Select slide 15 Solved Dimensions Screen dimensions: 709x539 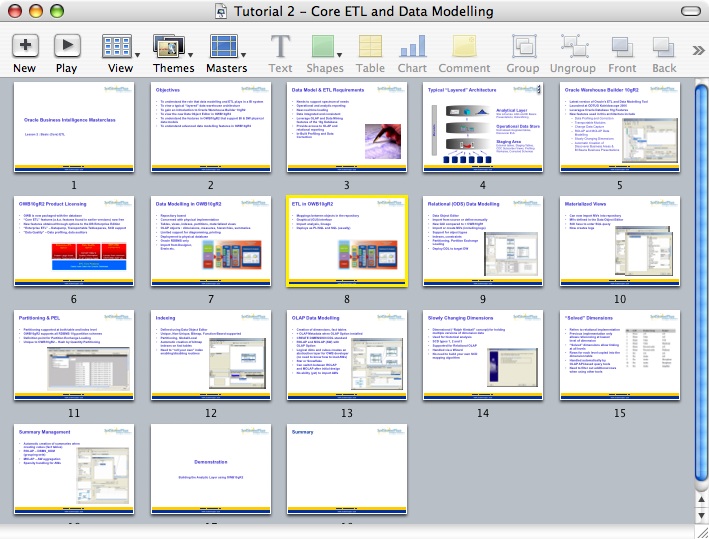click(620, 355)
